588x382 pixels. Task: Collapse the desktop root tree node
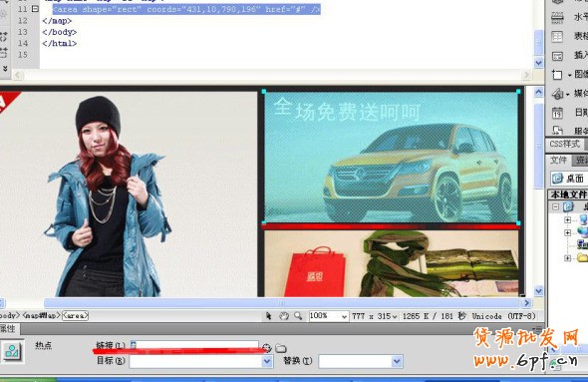(556, 206)
